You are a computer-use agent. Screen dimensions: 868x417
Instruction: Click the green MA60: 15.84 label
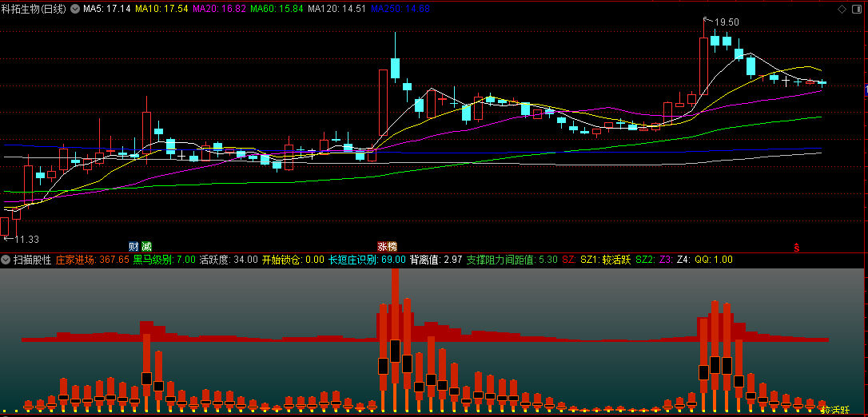[277, 10]
